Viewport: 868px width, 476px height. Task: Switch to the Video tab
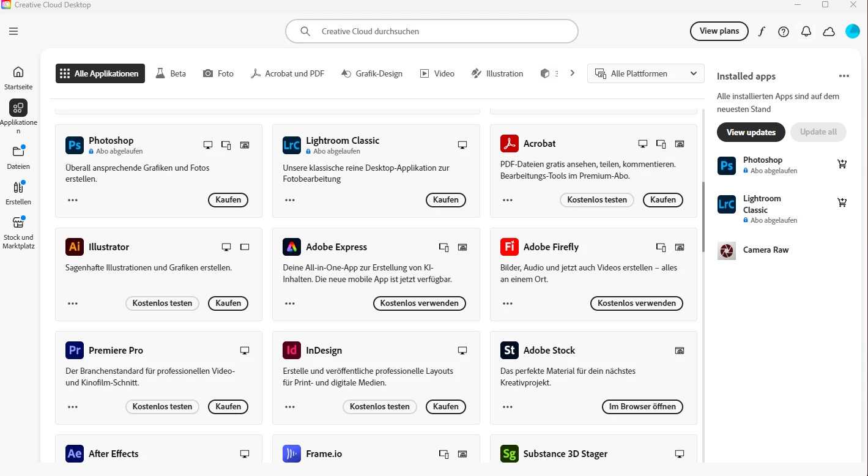click(x=437, y=73)
